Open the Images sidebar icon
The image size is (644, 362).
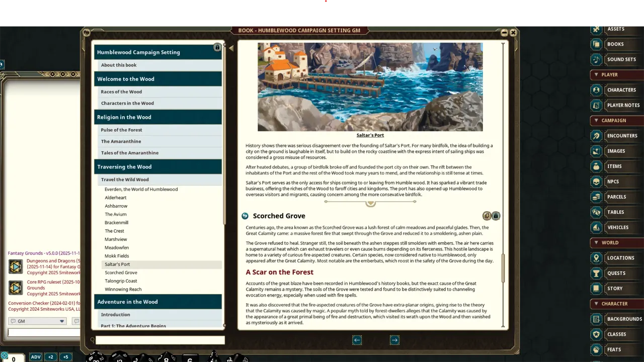[x=596, y=151]
